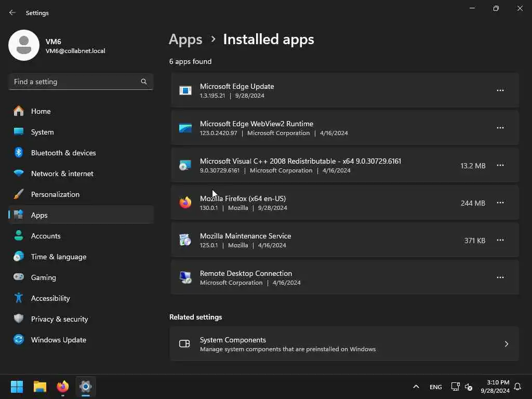
Task: Click the Remote Desktop Connection app icon
Action: [185, 277]
